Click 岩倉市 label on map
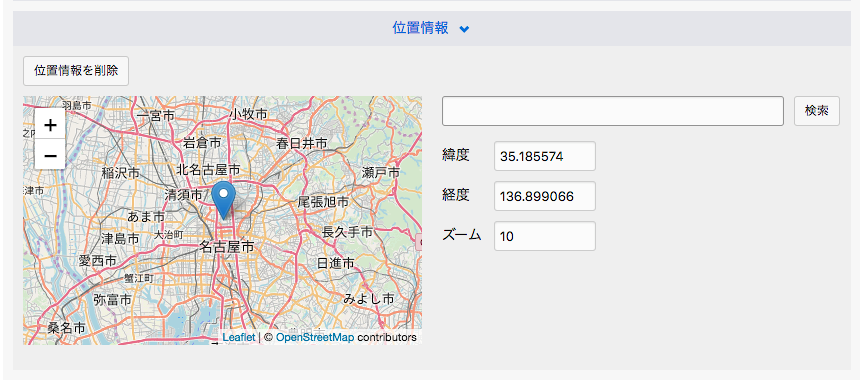Viewport: 860px width, 380px height. [202, 143]
